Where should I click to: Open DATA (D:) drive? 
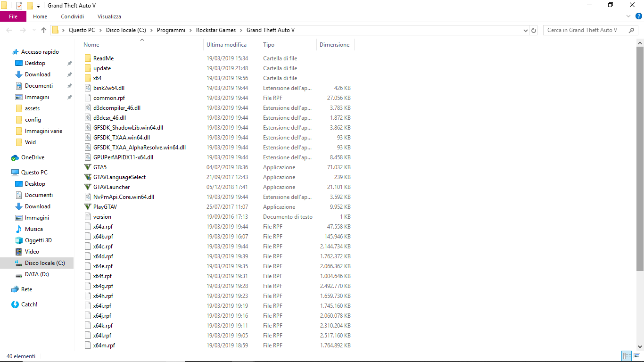[x=37, y=274]
